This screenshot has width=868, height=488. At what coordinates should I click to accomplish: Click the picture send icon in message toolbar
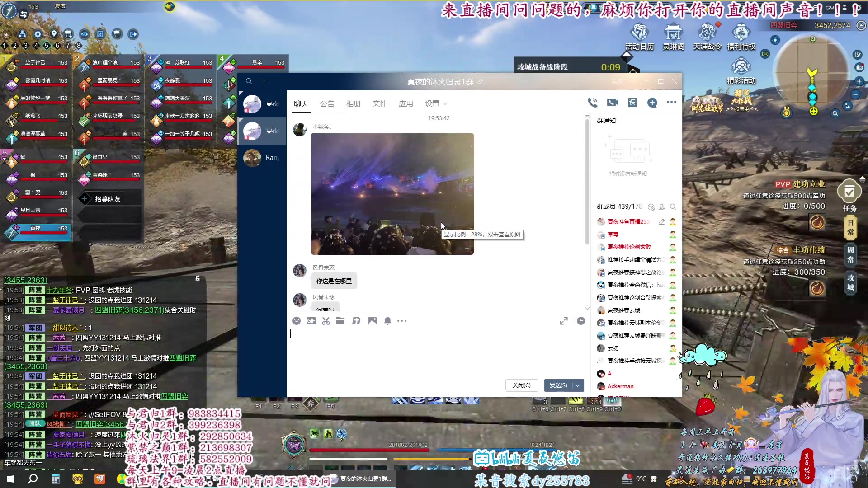click(x=373, y=321)
